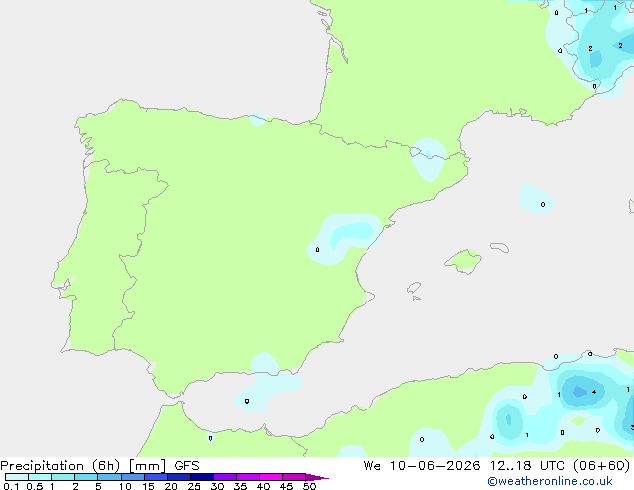Click the 15 to 20 mm legend swatch
634x490 pixels.
click(x=156, y=477)
